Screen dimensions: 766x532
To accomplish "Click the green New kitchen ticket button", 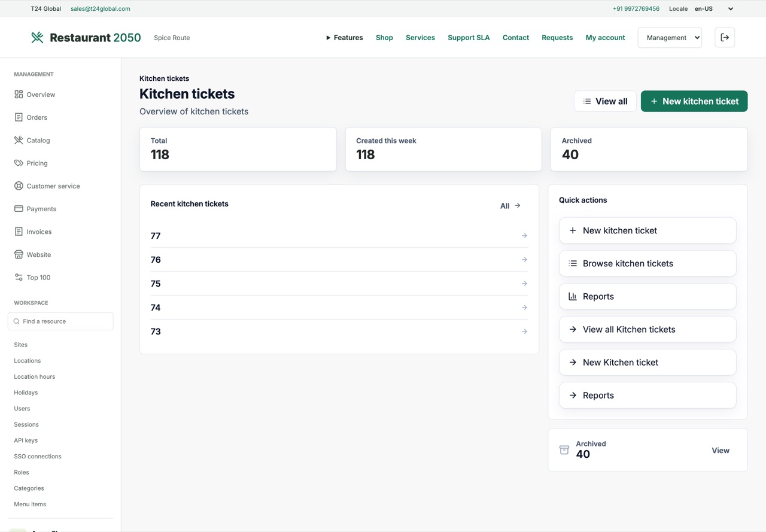I will tap(694, 101).
